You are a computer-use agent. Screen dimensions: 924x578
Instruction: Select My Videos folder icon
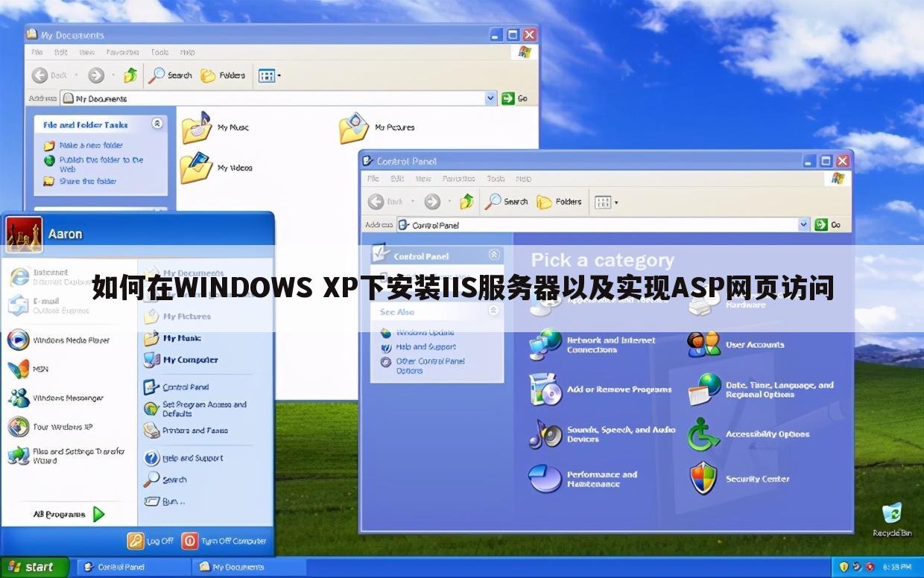pos(197,168)
